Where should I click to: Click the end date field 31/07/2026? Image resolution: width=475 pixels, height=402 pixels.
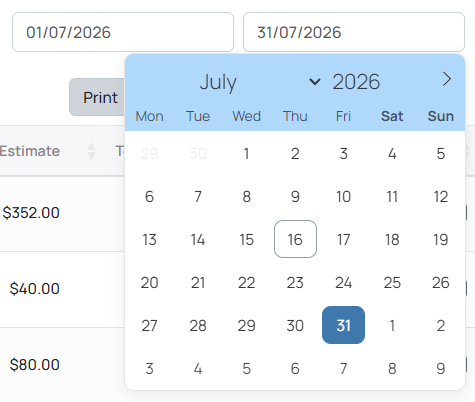tap(354, 32)
